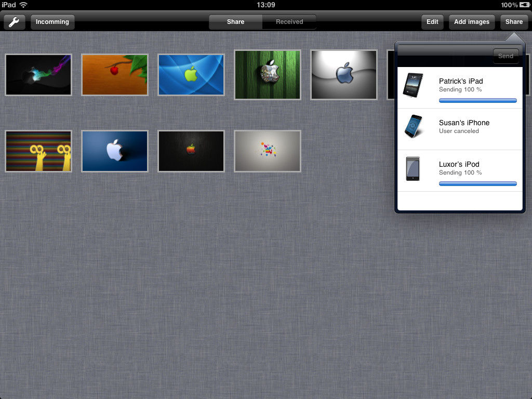Switch to the Share tab
This screenshot has width=532, height=399.
235,22
